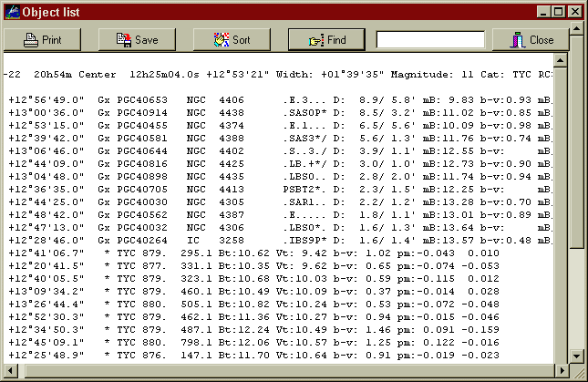Click morphology type .SASOP*
The image size is (588, 382).
click(304, 113)
